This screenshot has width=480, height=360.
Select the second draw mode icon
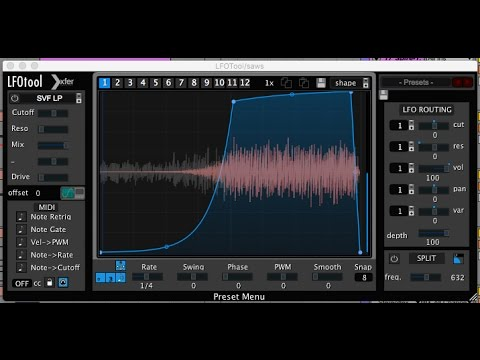click(110, 277)
